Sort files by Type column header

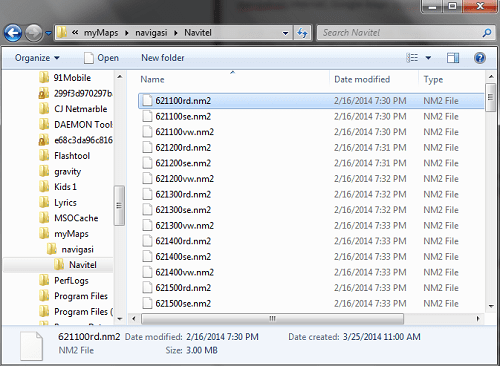(x=433, y=80)
